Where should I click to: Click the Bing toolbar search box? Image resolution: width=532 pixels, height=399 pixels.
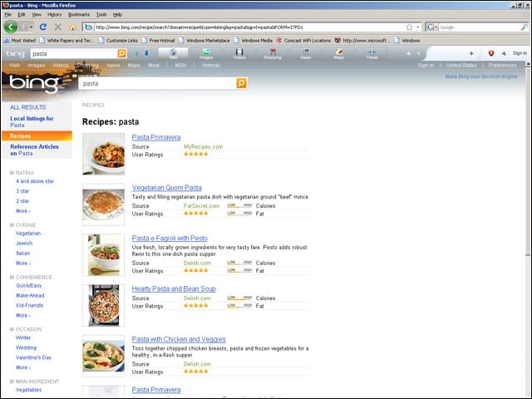74,53
